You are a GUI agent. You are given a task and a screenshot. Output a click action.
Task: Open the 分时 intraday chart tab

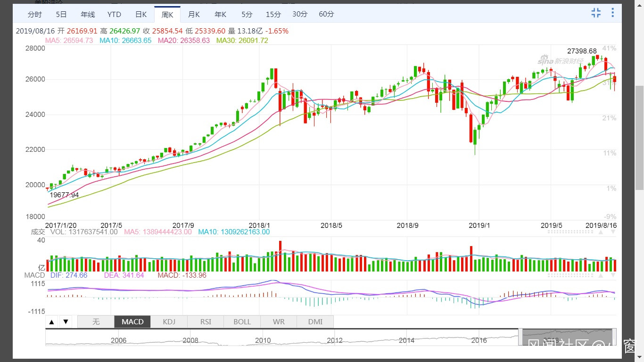34,15
